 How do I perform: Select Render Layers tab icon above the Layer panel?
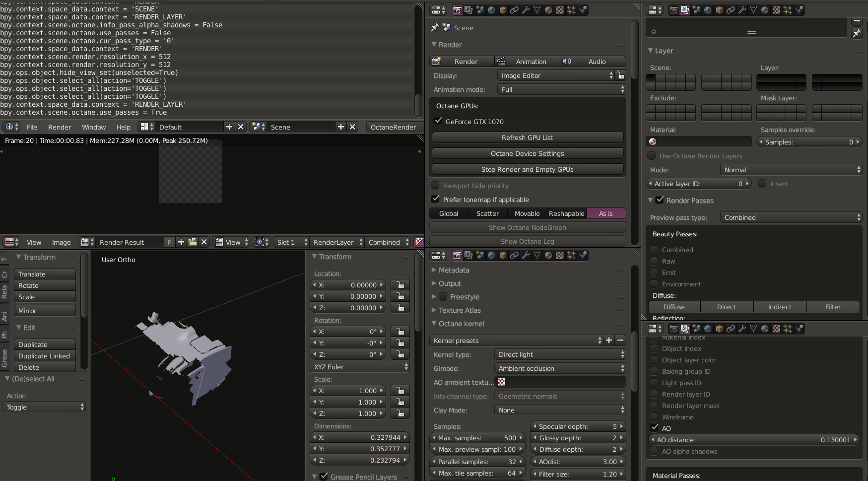(x=685, y=10)
